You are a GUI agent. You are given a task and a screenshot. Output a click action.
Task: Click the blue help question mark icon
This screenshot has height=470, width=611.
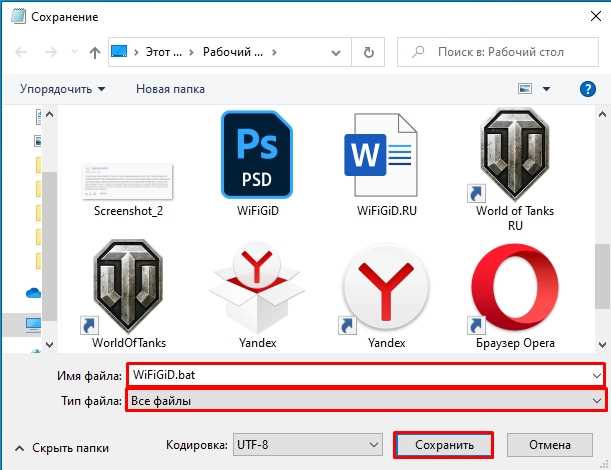[587, 89]
